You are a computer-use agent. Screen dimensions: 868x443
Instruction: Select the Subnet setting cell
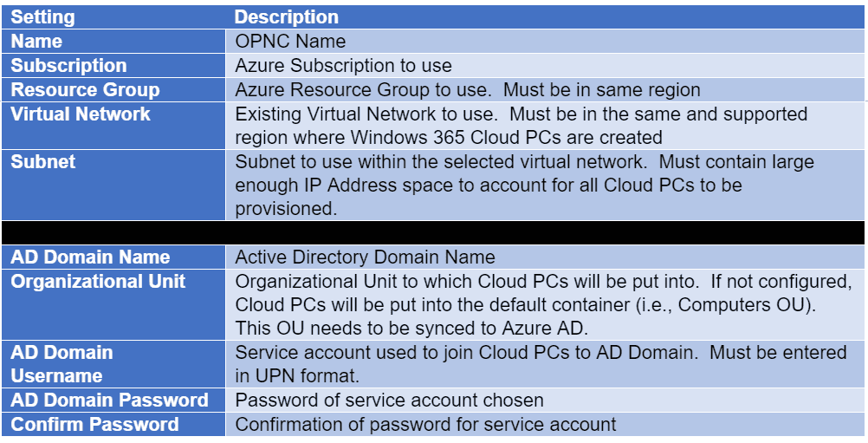pos(113,185)
